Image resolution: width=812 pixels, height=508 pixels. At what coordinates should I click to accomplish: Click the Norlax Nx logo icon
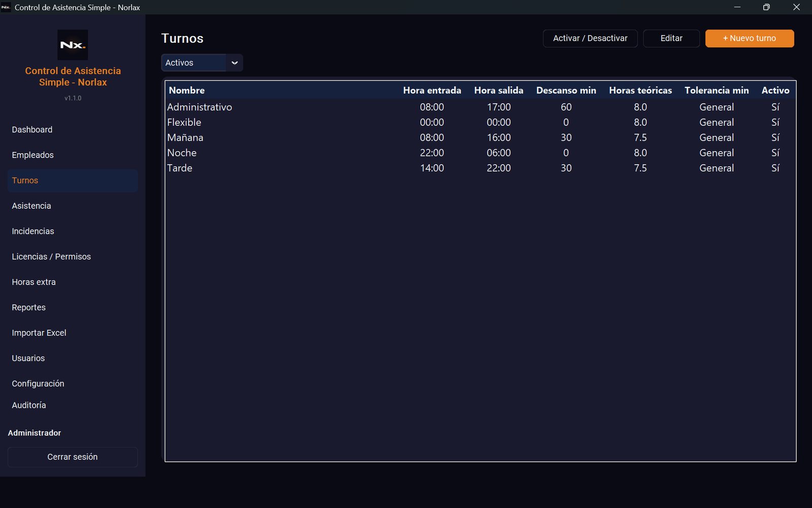[x=73, y=45]
